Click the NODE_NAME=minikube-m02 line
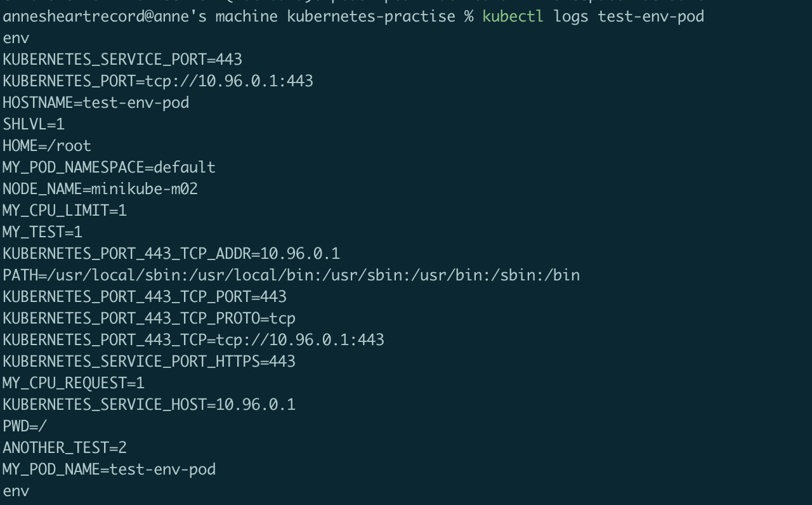 [100, 189]
